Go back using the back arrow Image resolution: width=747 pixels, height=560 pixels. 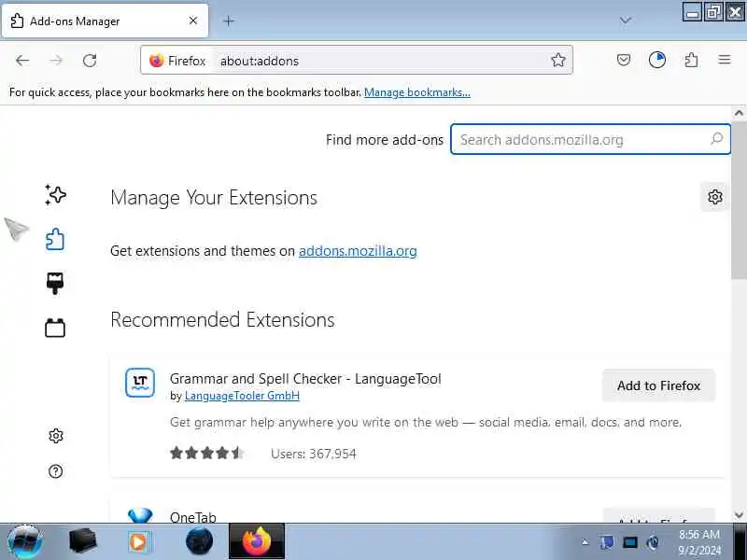(x=21, y=61)
